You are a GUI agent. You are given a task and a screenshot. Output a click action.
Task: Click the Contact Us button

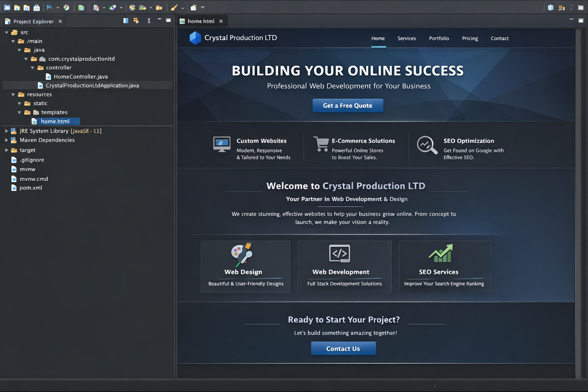coord(343,349)
